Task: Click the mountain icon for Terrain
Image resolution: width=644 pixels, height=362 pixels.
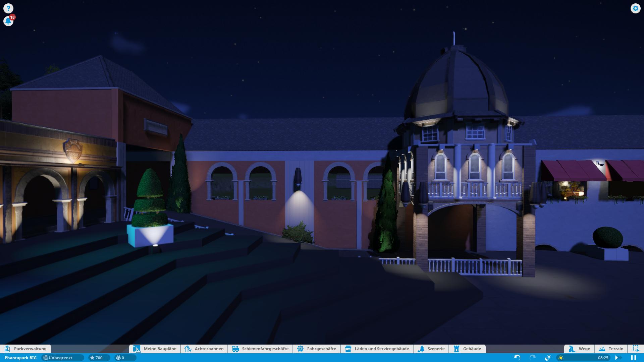Action: pyautogui.click(x=602, y=349)
